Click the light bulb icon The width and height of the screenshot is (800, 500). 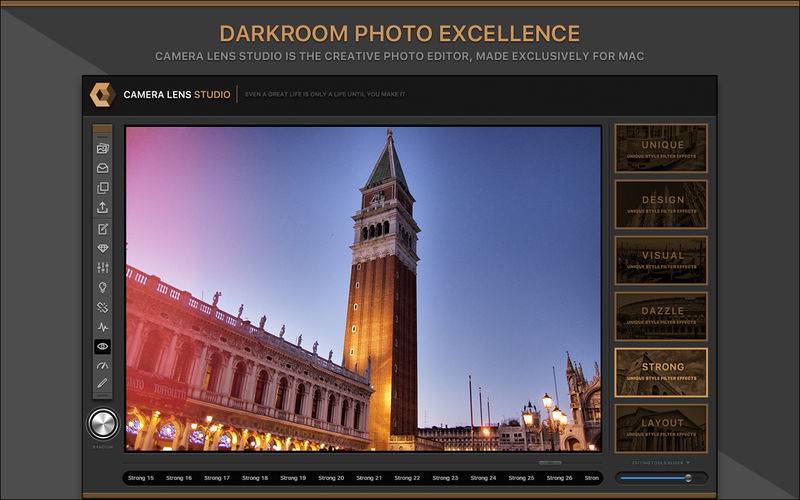[x=103, y=287]
